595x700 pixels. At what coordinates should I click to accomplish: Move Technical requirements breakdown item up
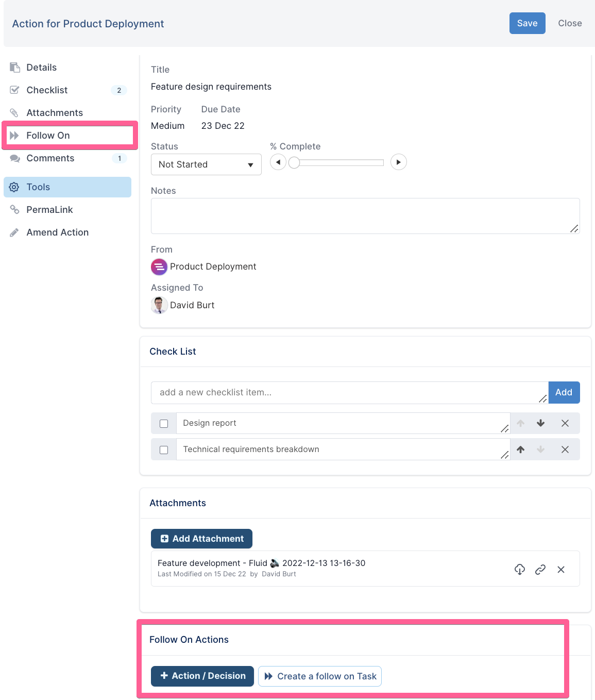[521, 449]
